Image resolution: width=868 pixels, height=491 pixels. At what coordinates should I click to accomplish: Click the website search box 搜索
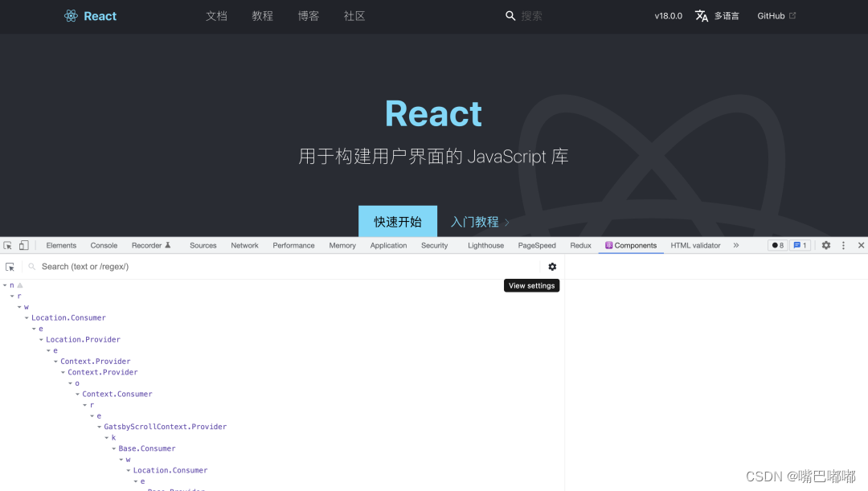pos(531,16)
